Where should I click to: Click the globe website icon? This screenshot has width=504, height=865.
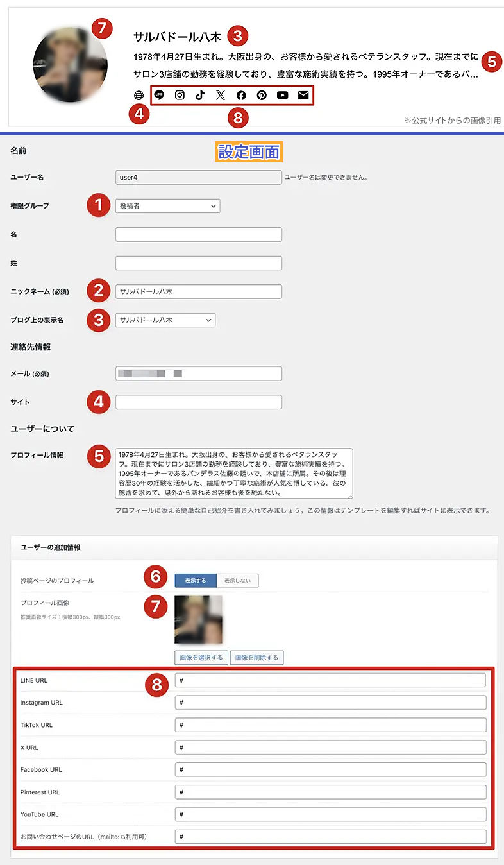[139, 95]
